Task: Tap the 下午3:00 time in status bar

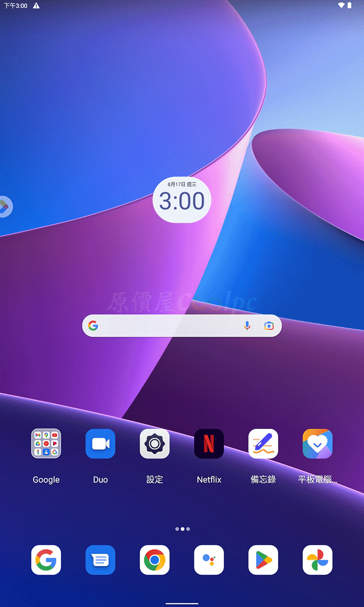Action: tap(15, 5)
